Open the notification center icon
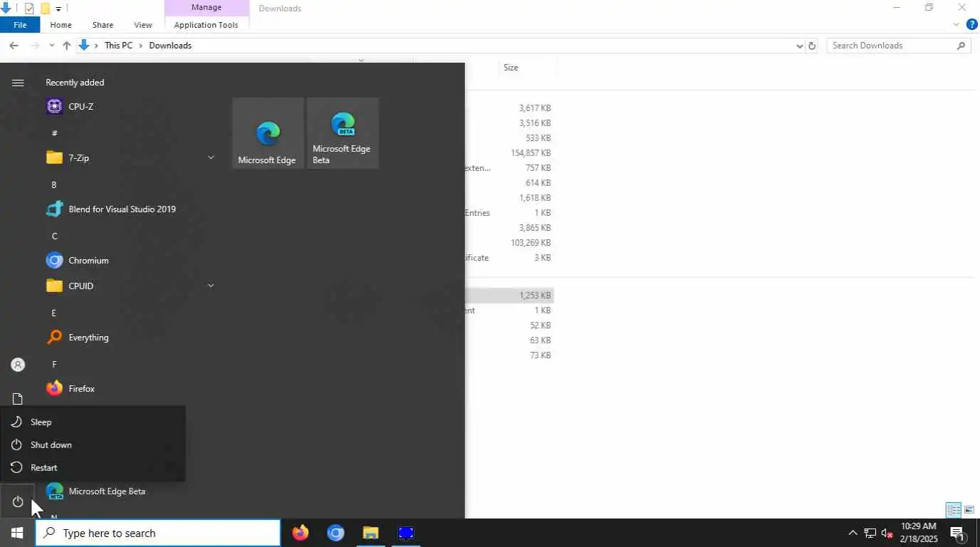The height and width of the screenshot is (547, 980). click(958, 533)
